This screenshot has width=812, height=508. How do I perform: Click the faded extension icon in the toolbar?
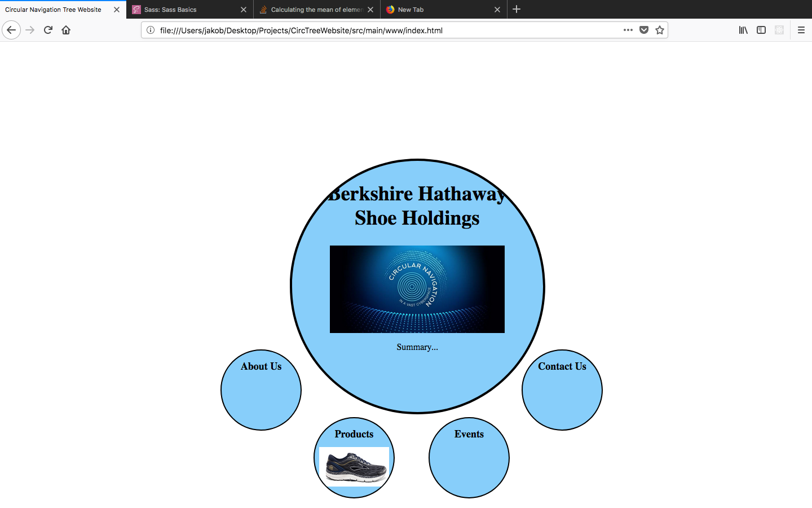(x=779, y=30)
